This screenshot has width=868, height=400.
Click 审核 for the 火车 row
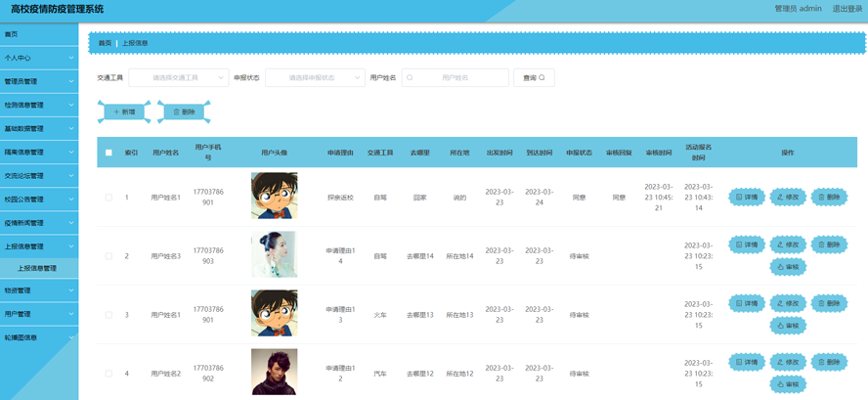point(788,326)
